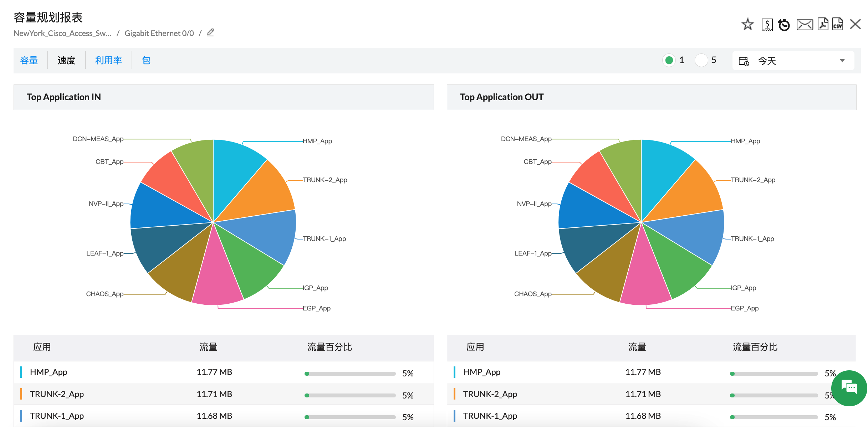Open the billing/cost report icon

coord(767,24)
